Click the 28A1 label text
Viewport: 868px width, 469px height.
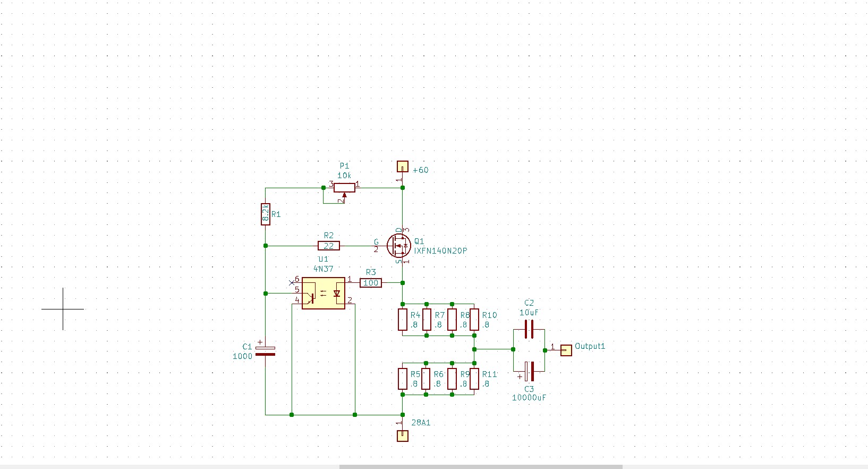[421, 423]
